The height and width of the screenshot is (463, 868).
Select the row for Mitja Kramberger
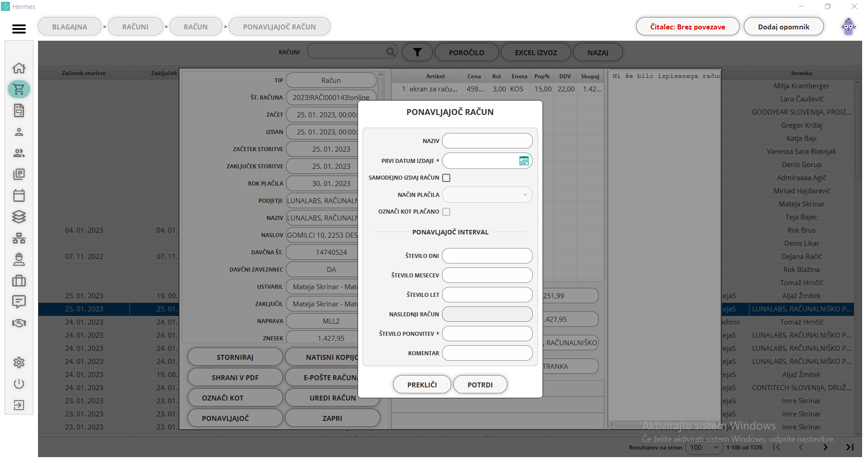click(801, 86)
